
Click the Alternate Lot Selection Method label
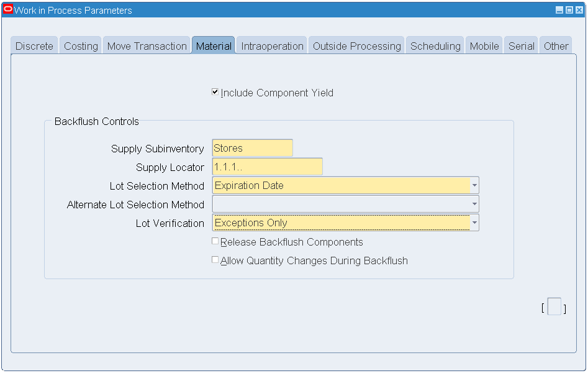tap(135, 205)
